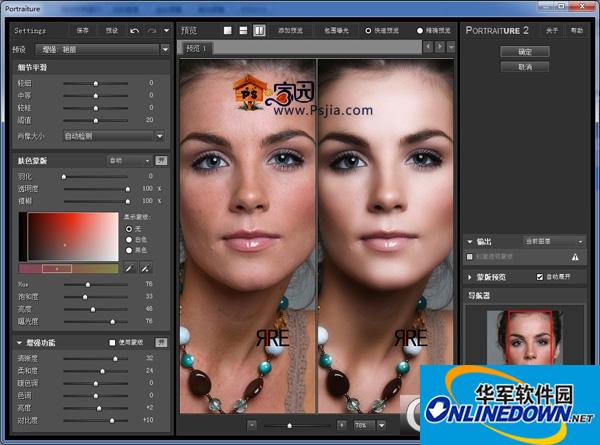Image resolution: width=600 pixels, height=445 pixels.
Task: Select the 精确预览 radio option
Action: 420,31
